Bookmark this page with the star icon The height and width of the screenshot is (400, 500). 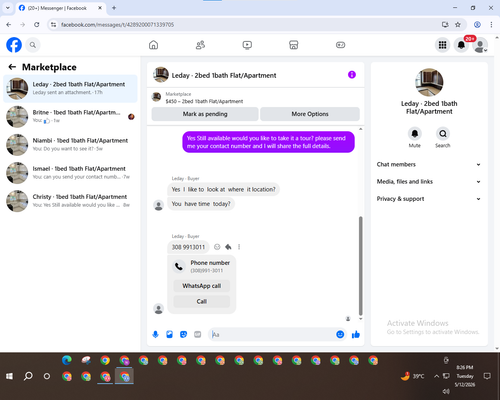click(x=458, y=25)
